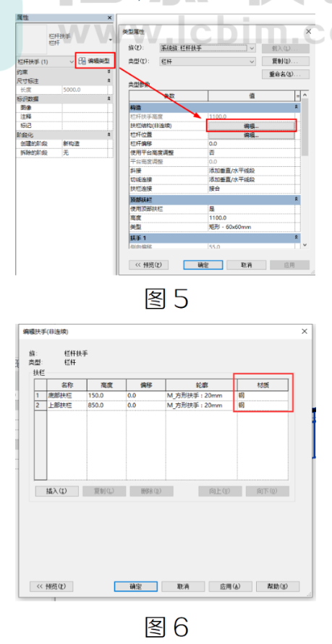Click the 底部扶栏 name cell
Viewport: 332px width, 644px height.
pyautogui.click(x=67, y=396)
